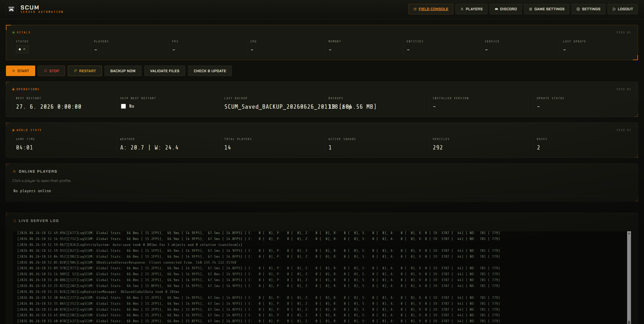Click the Memory label in Vitals
This screenshot has height=324, width=644.
335,42
